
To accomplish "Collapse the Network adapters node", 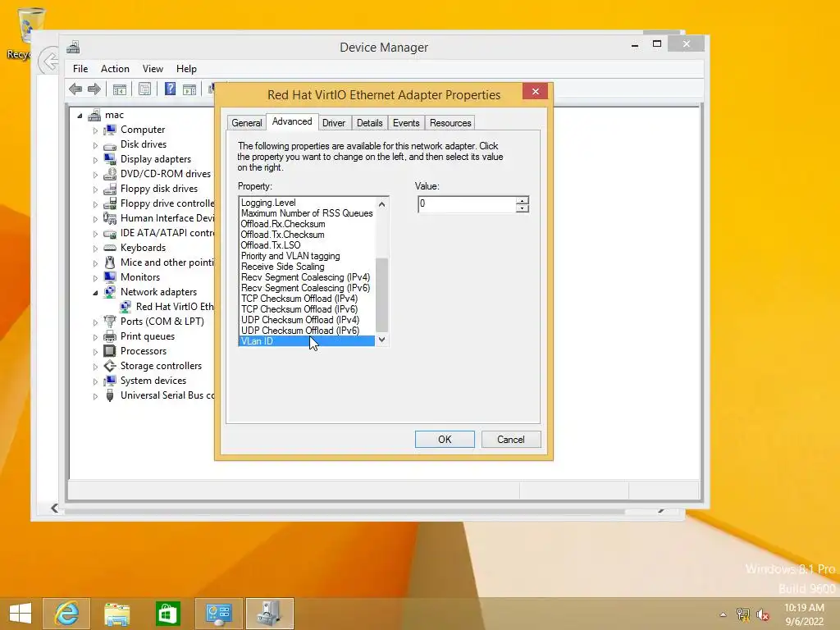I will (x=95, y=293).
